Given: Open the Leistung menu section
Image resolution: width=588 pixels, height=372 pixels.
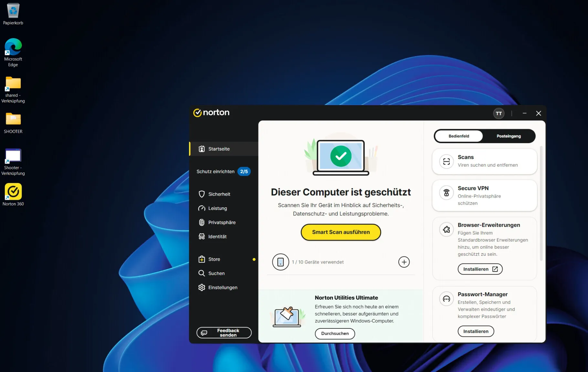Looking at the screenshot, I should click(x=217, y=208).
